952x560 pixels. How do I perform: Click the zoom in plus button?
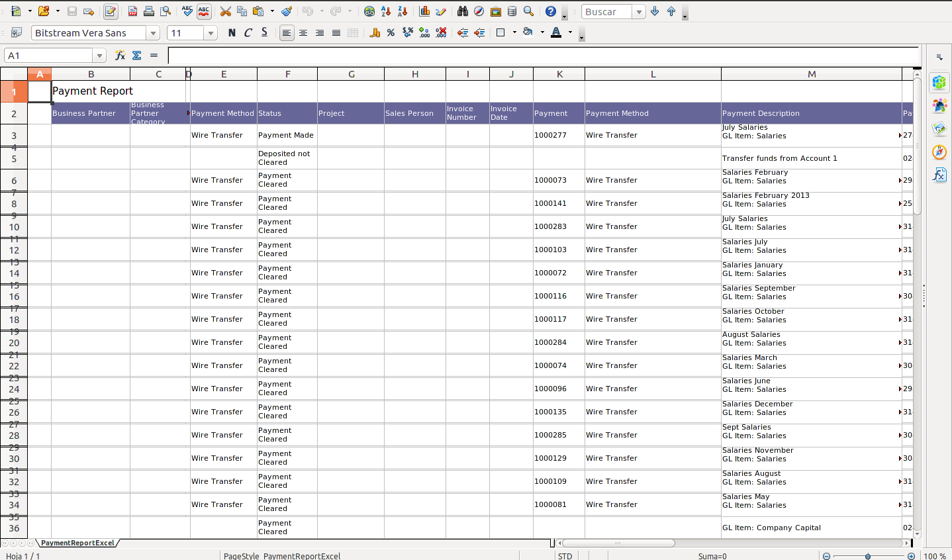[911, 556]
